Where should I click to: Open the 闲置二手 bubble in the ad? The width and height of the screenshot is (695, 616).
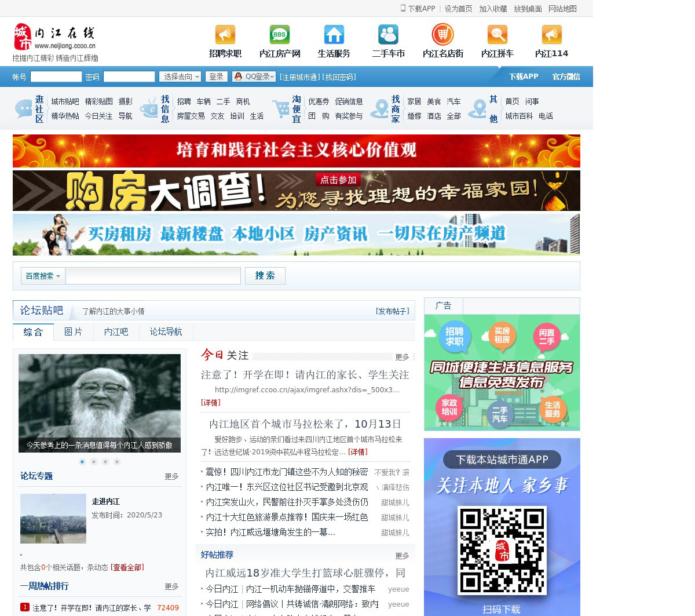click(x=547, y=337)
